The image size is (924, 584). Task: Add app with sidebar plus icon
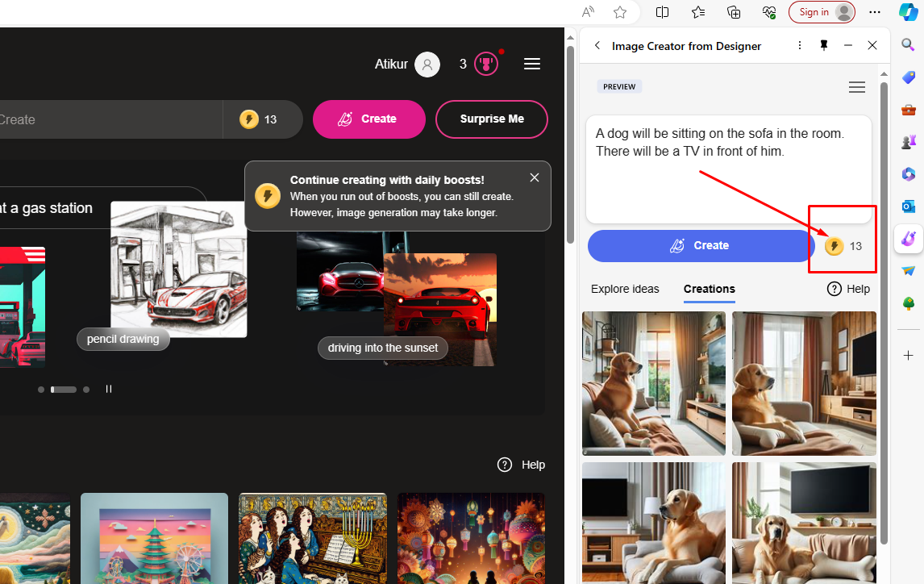click(908, 356)
